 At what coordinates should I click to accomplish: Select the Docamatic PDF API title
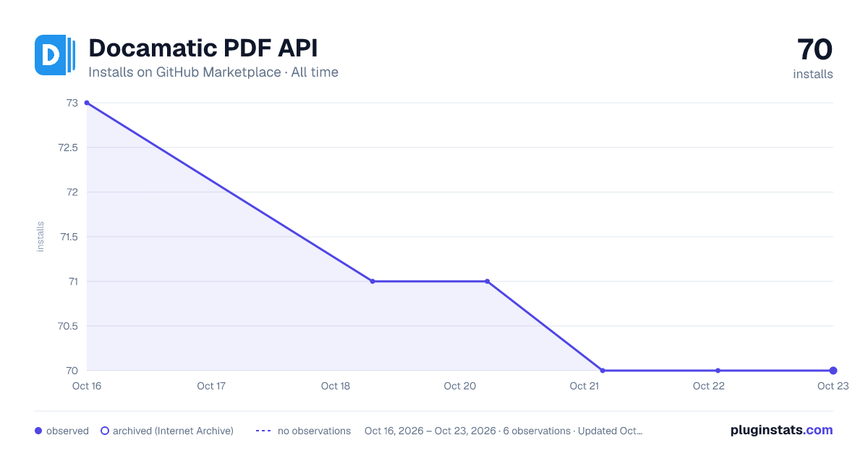coord(203,48)
